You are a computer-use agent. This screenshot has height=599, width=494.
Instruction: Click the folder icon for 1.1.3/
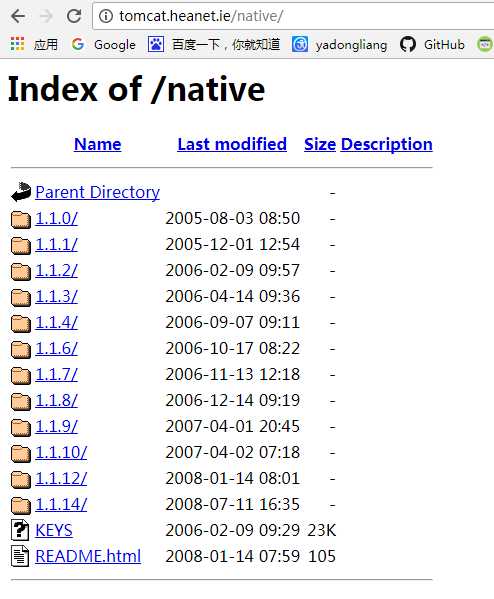21,298
